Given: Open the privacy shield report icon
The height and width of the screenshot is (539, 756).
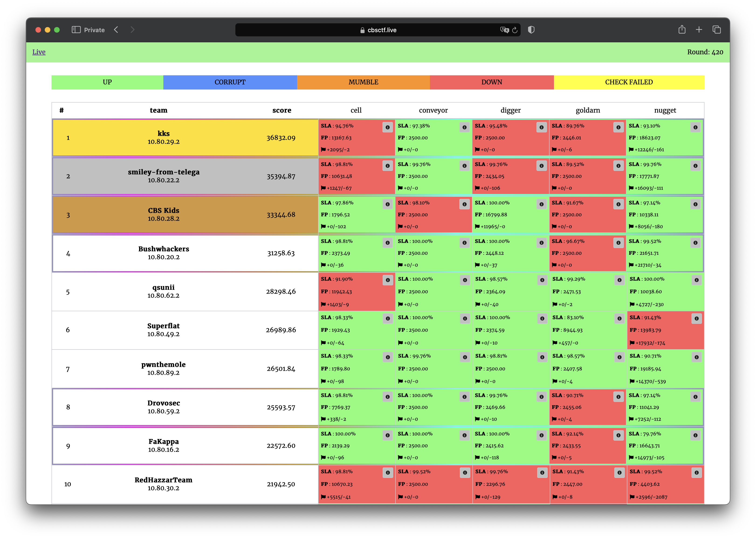Looking at the screenshot, I should click(531, 30).
